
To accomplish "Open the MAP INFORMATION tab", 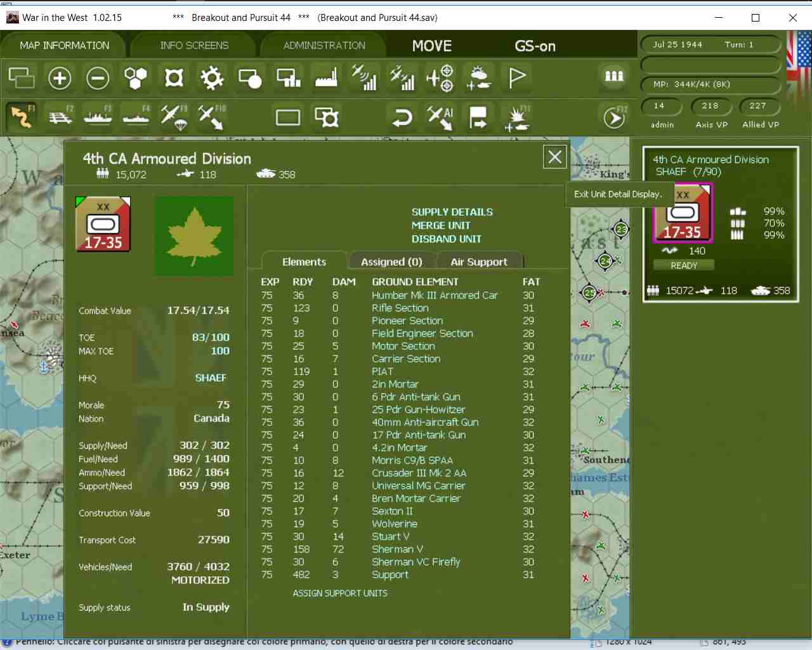I will [x=65, y=46].
